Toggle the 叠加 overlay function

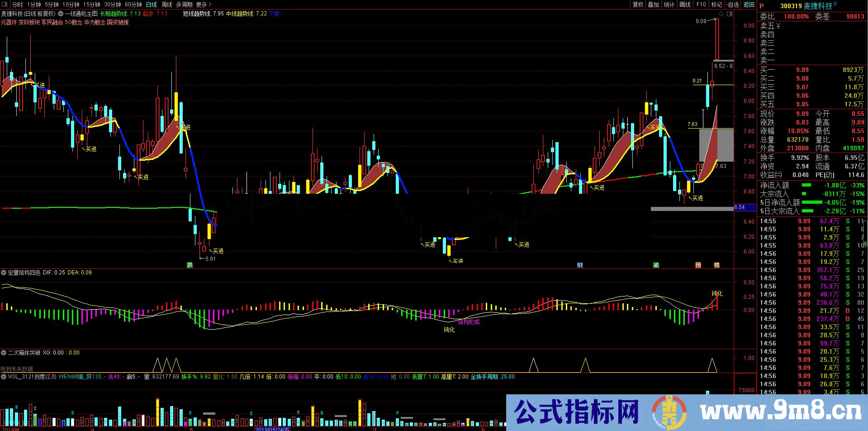coord(653,5)
